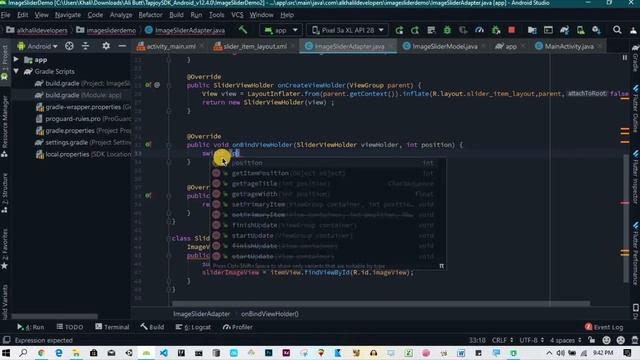The width and height of the screenshot is (640, 360).
Task: Click the editor horizontal scrollbar
Action: point(380,304)
